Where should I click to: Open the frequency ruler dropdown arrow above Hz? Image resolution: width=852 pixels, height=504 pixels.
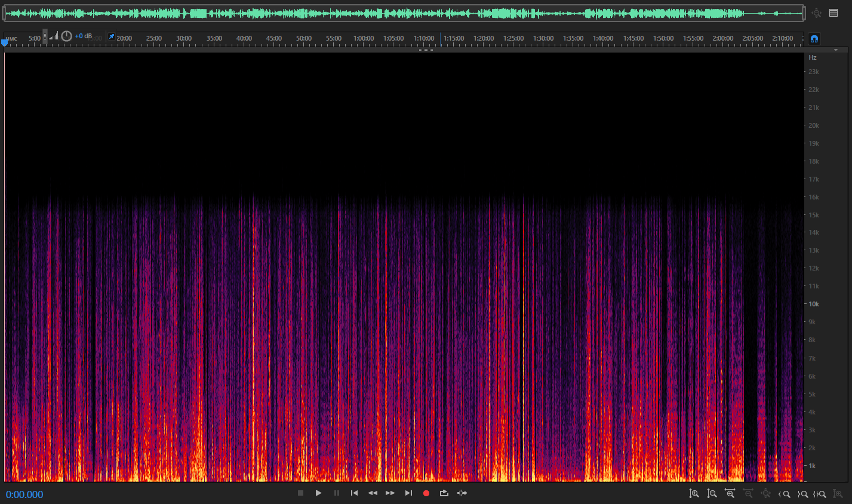click(x=836, y=50)
